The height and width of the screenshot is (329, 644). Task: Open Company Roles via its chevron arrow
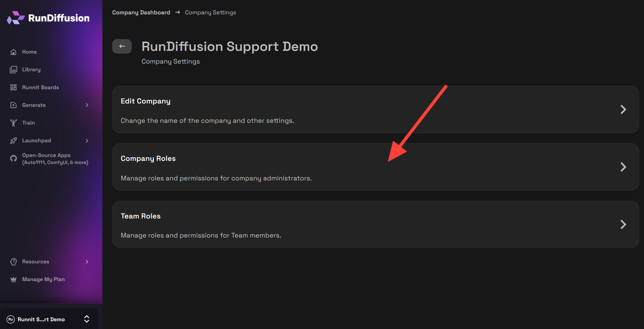click(623, 167)
